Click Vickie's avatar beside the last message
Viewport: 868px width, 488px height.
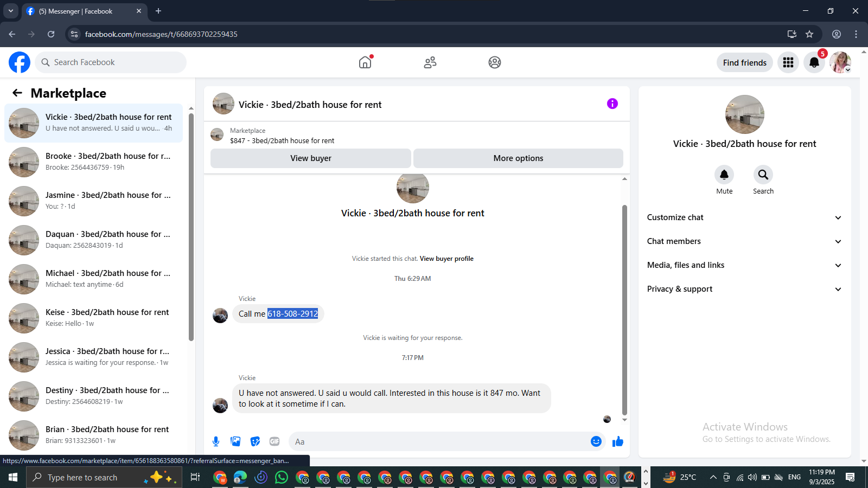[x=220, y=406]
